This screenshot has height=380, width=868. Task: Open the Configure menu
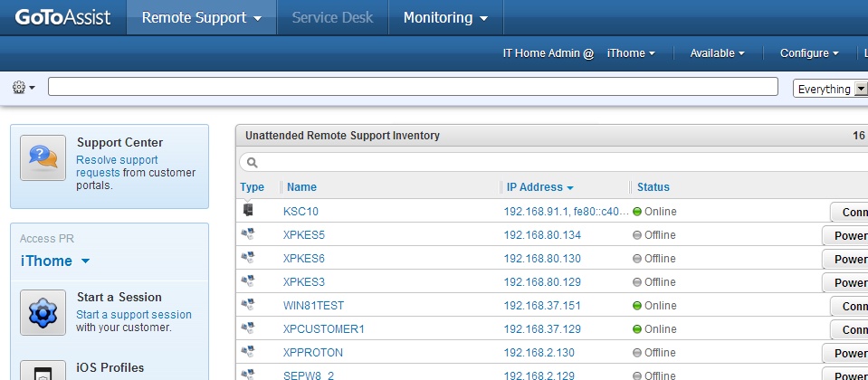(809, 53)
